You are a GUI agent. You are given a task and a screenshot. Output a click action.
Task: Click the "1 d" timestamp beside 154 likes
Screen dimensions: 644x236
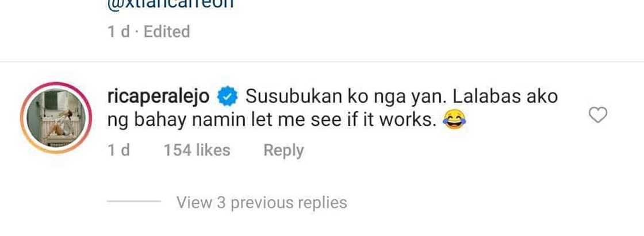[119, 150]
